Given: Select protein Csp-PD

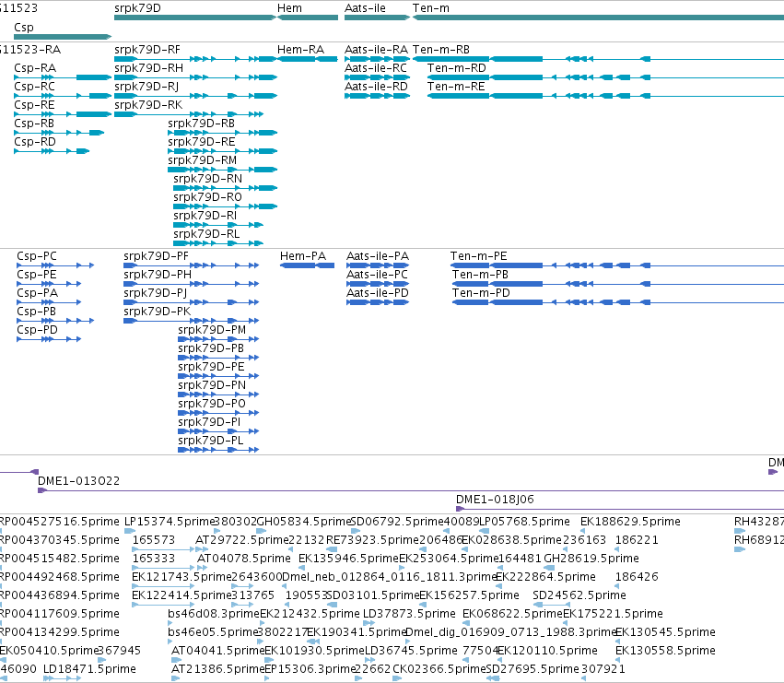Looking at the screenshot, I should pyautogui.click(x=49, y=339).
